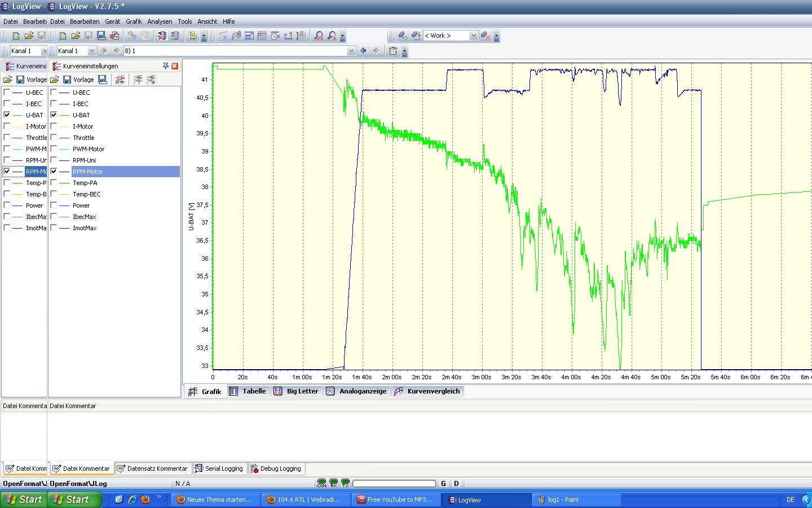Screen dimensions: 812x508
Task: Switch to the Tabelle tab
Action: [248, 391]
